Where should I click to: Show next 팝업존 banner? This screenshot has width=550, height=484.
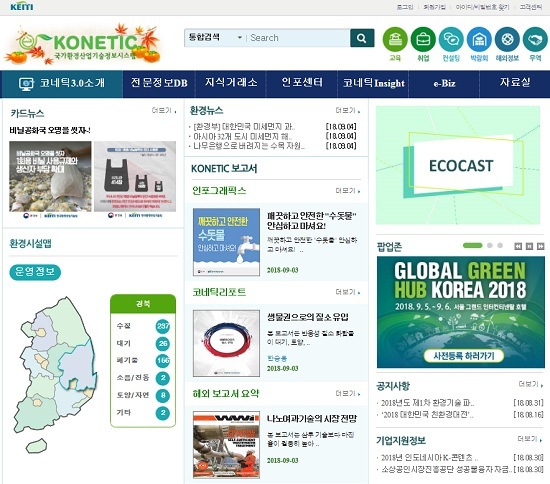541,246
